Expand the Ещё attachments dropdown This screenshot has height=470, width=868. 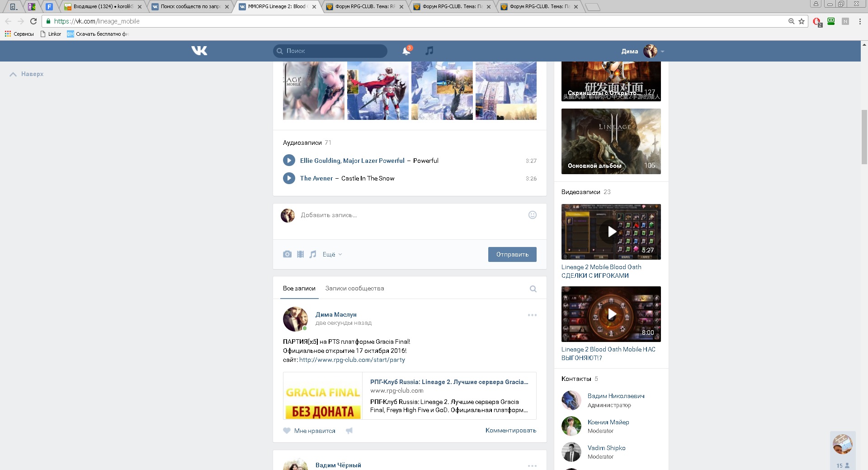pos(332,254)
